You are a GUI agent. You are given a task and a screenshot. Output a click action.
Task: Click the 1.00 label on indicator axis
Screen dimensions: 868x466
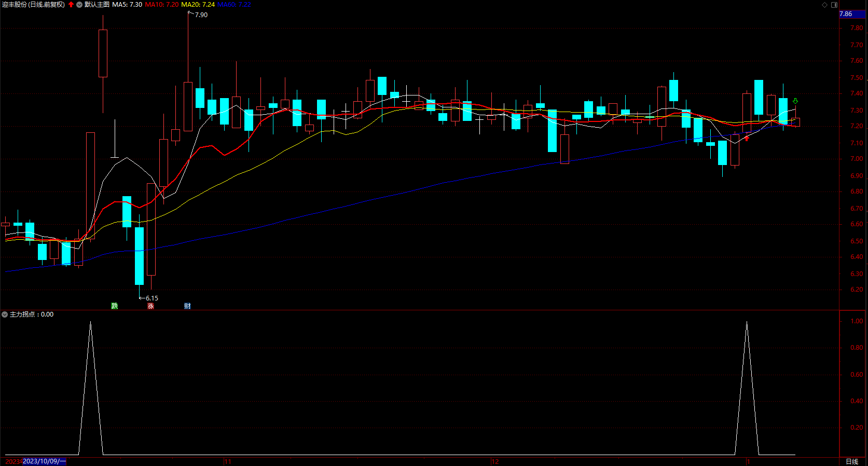(857, 321)
